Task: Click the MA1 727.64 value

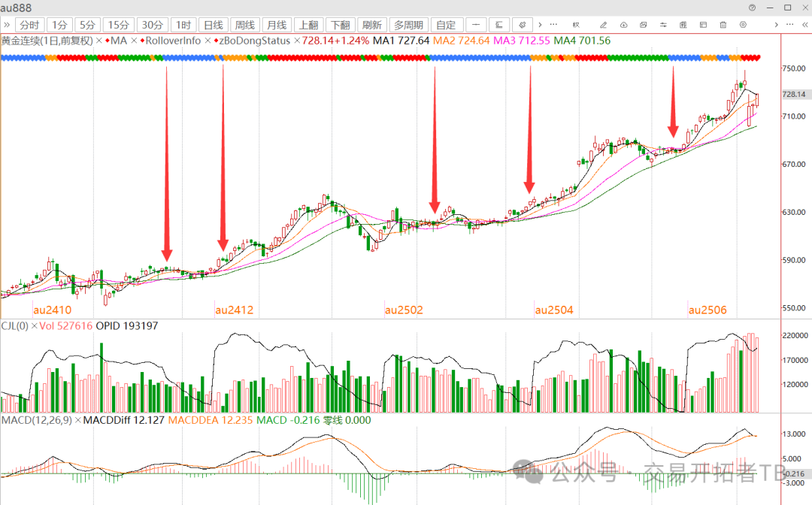Action: tap(401, 41)
